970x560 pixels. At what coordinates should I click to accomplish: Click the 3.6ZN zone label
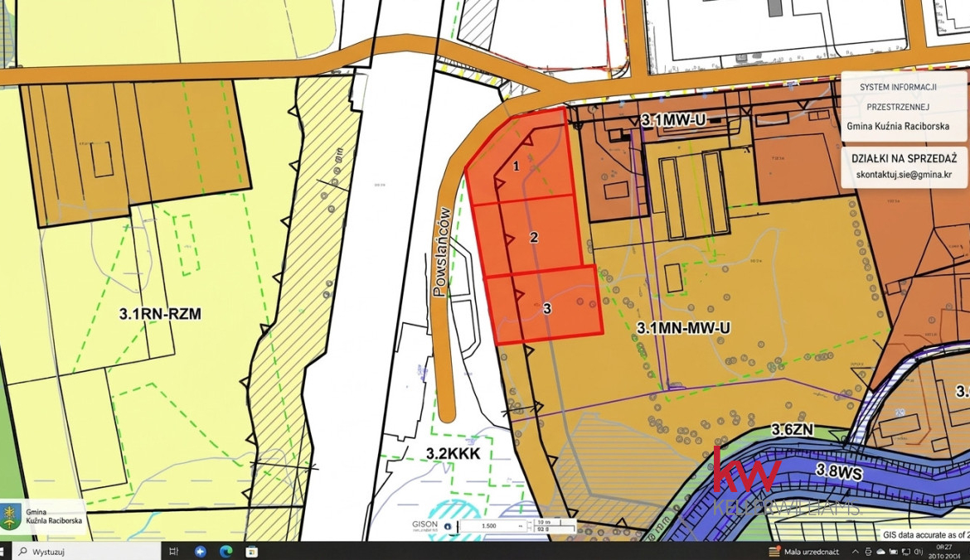coord(793,429)
